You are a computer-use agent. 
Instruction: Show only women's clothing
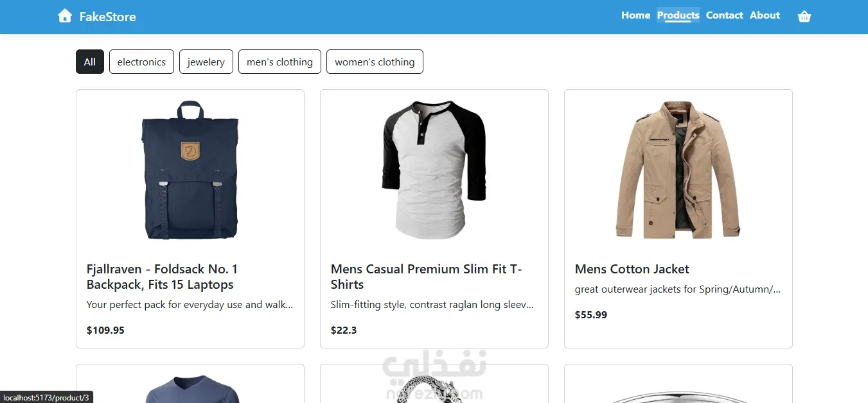click(x=375, y=62)
